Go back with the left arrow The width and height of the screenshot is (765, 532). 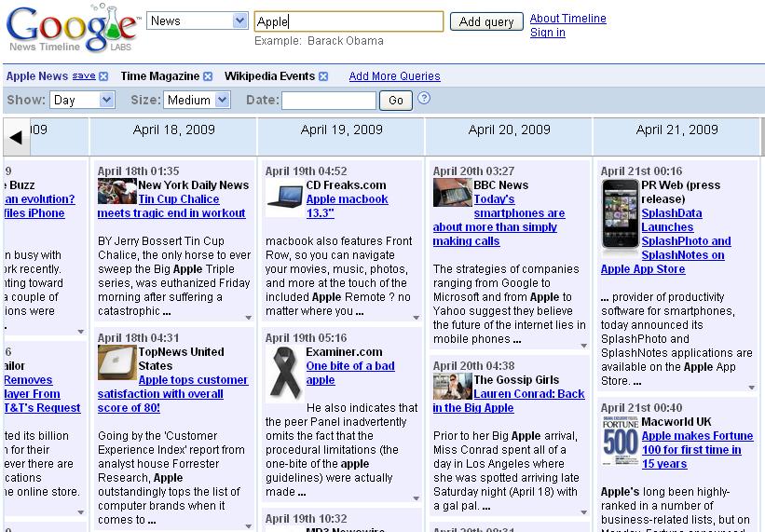(16, 137)
